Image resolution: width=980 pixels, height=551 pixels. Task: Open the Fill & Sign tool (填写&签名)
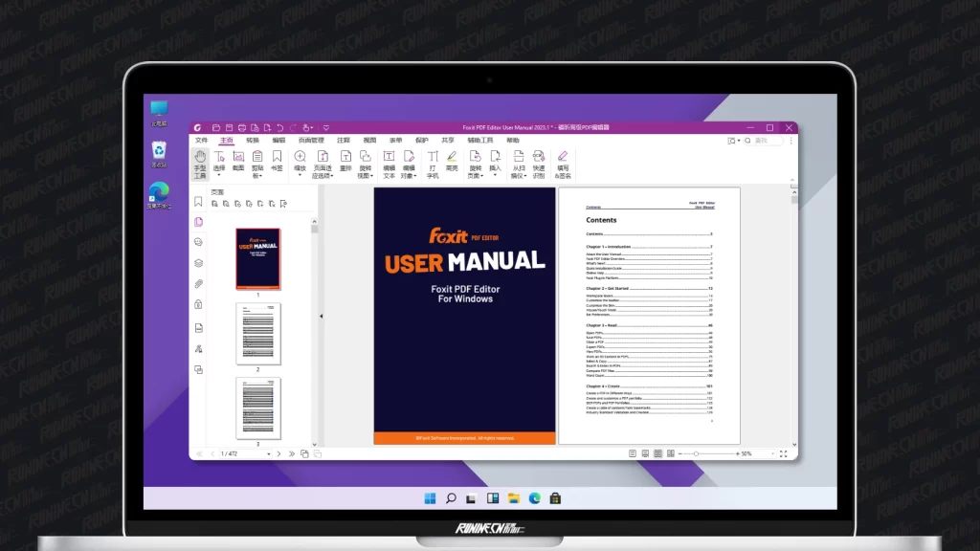point(563,163)
